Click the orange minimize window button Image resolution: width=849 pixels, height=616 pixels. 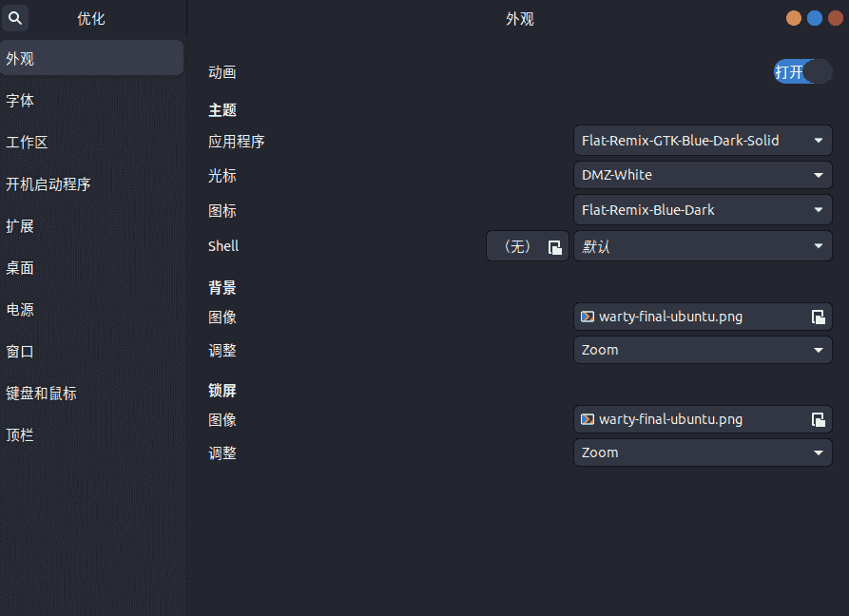click(794, 18)
